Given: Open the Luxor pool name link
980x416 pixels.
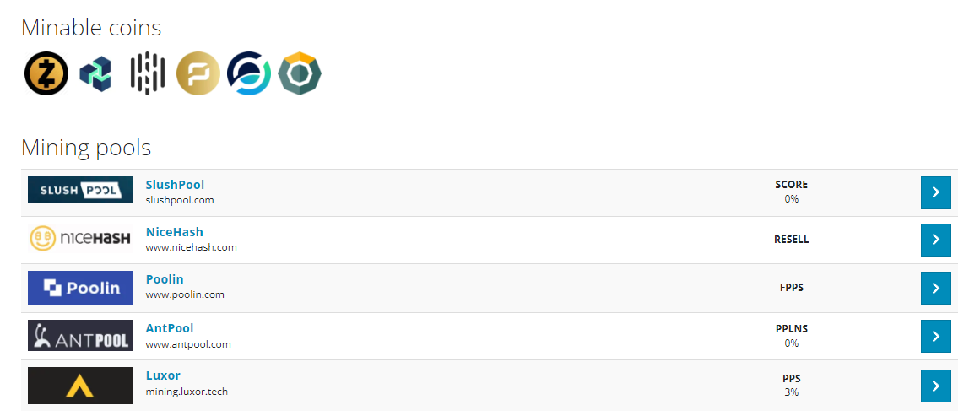Looking at the screenshot, I should (163, 376).
